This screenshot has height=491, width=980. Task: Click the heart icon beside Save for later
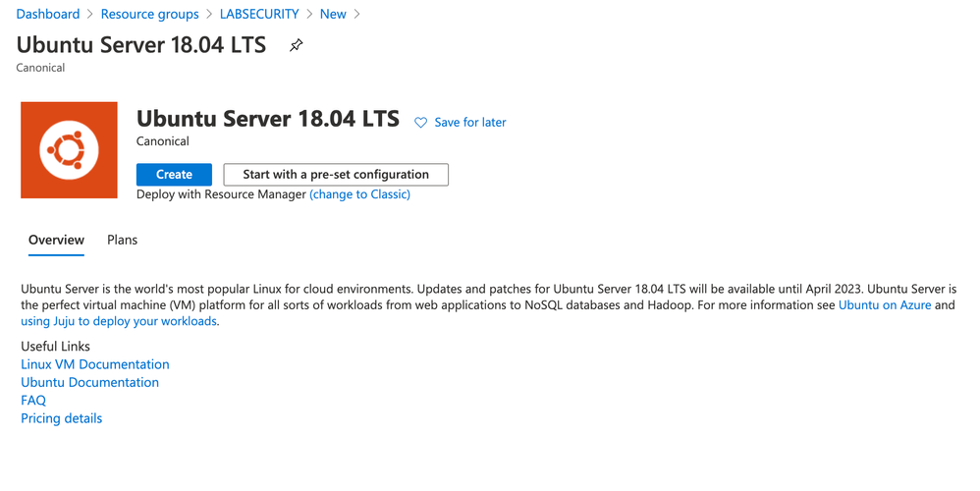coord(420,123)
